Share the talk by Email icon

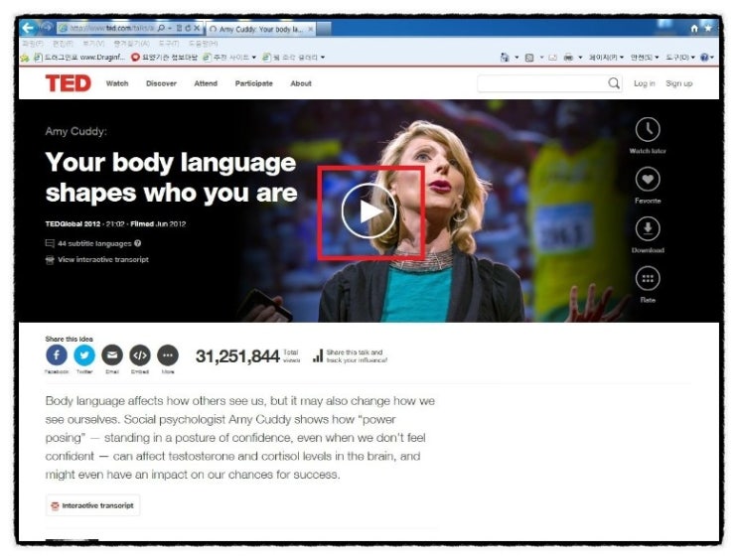click(x=112, y=355)
